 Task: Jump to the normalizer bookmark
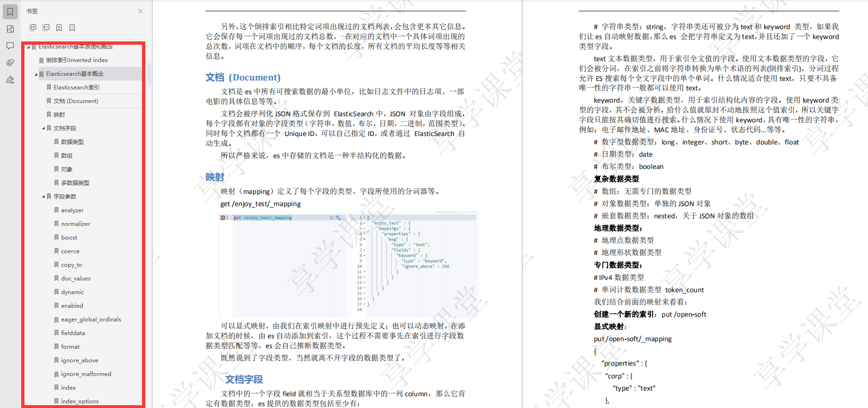(76, 224)
